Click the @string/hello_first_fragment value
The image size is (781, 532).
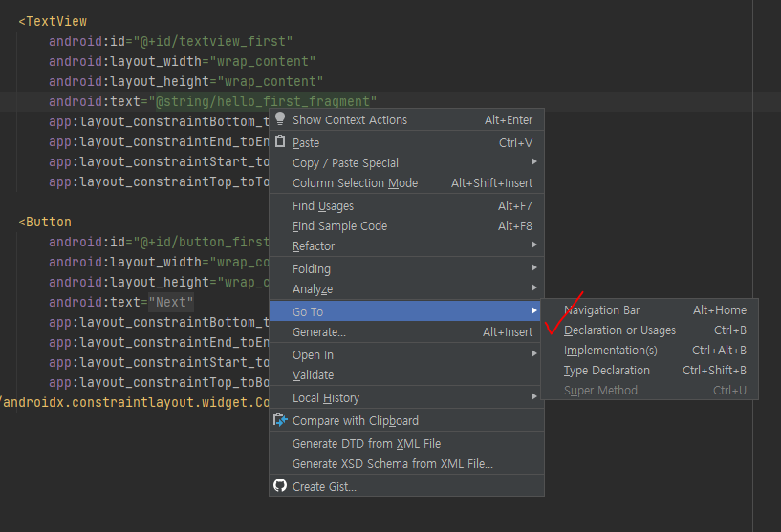pos(263,101)
